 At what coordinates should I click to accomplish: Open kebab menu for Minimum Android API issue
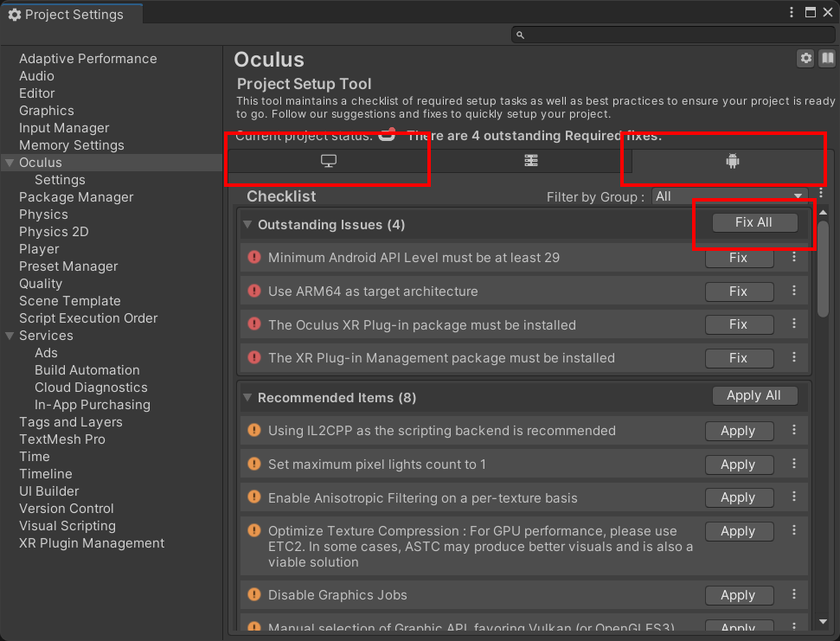794,258
